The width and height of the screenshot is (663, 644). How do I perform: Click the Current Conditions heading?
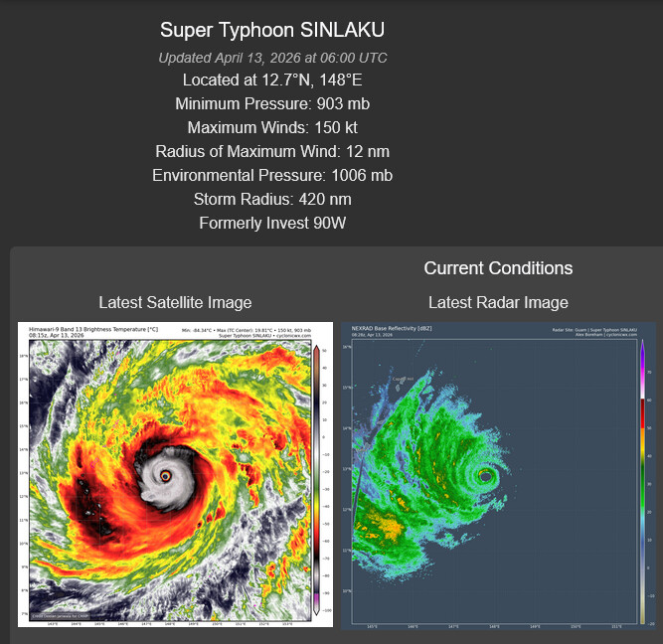498,268
